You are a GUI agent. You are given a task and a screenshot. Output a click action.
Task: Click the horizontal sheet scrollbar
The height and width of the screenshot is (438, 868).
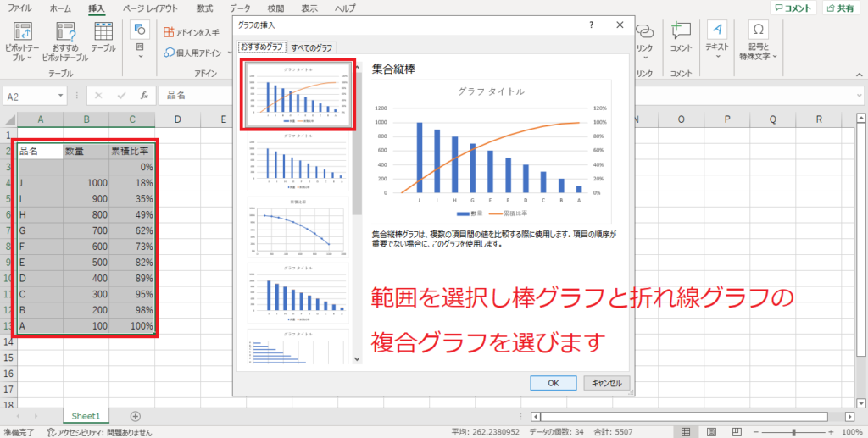[x=684, y=417]
